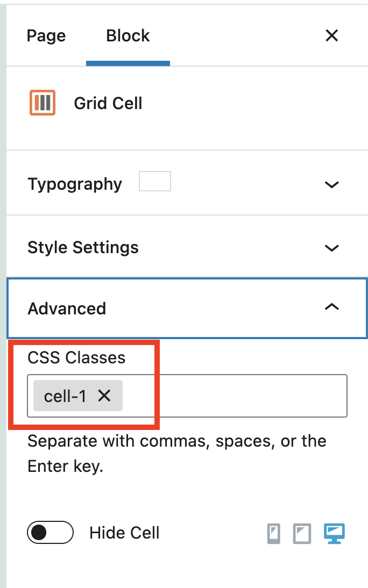
Task: Click the white Typography color swatch
Action: pos(155,181)
